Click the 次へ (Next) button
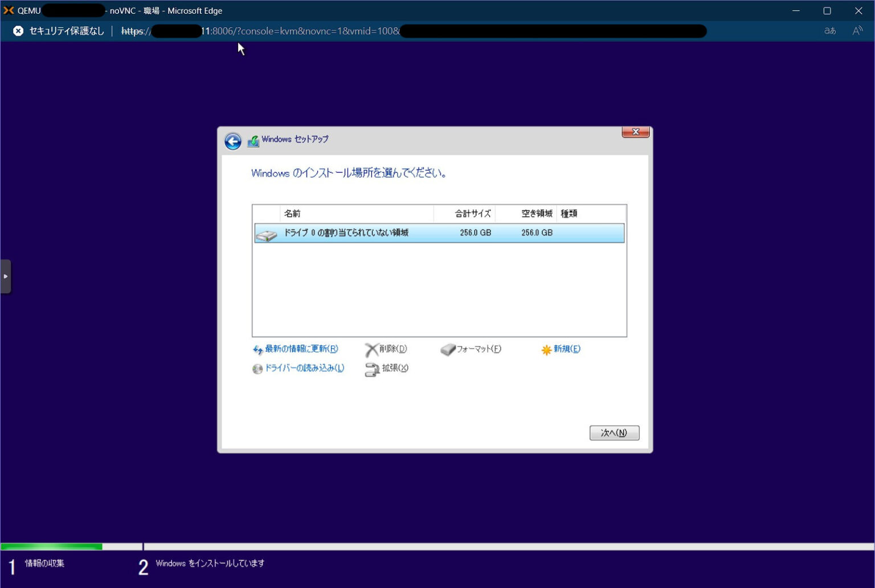Viewport: 875px width, 588px height. 614,432
